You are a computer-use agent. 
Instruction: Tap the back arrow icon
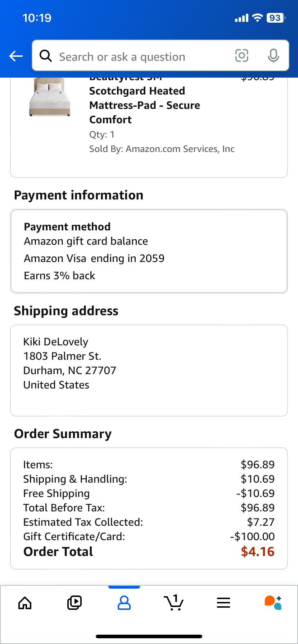16,56
